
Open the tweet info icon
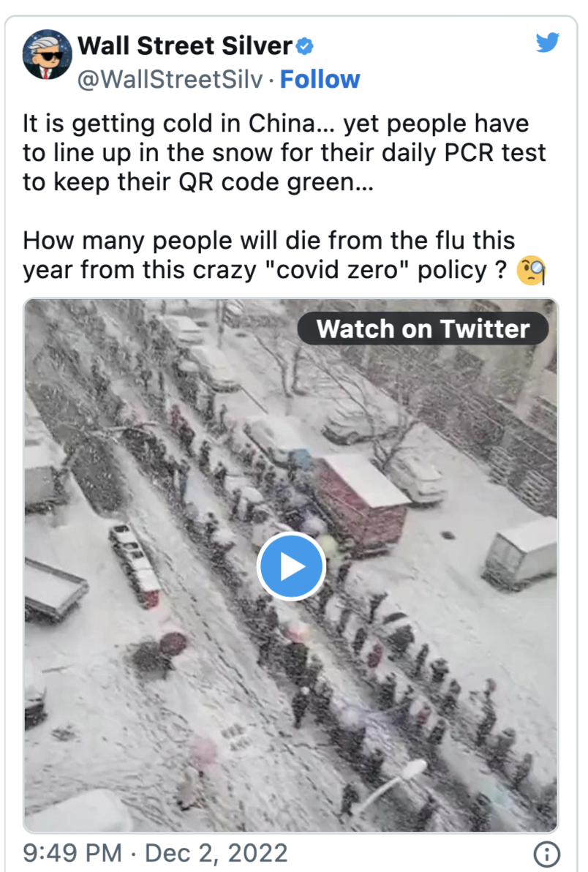coord(547,854)
